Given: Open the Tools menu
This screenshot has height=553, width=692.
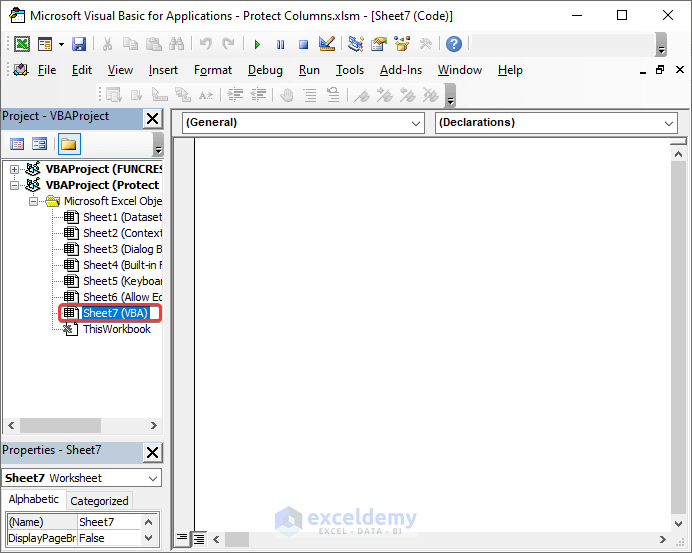Looking at the screenshot, I should click(350, 70).
